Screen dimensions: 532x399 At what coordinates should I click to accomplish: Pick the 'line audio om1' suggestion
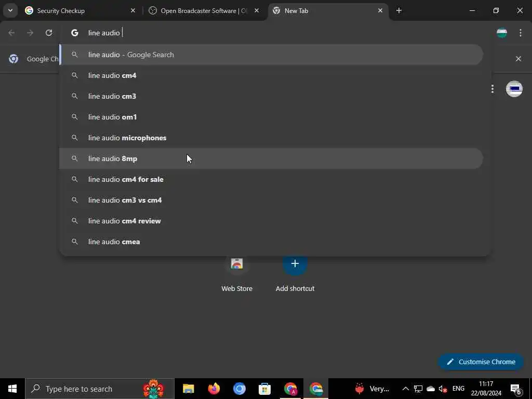click(x=271, y=117)
